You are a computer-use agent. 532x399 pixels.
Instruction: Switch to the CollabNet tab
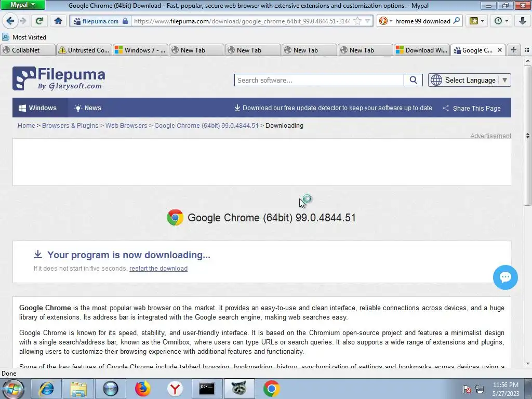(x=28, y=50)
